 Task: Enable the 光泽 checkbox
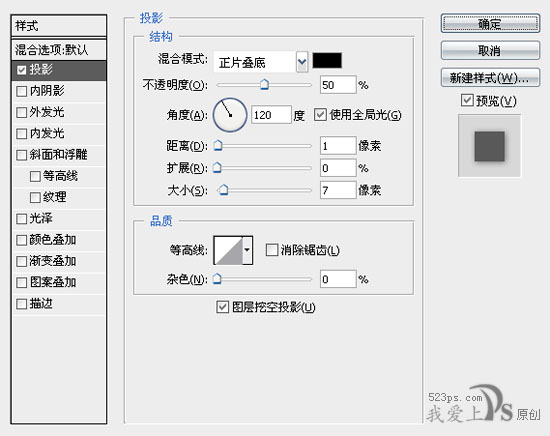tap(21, 219)
